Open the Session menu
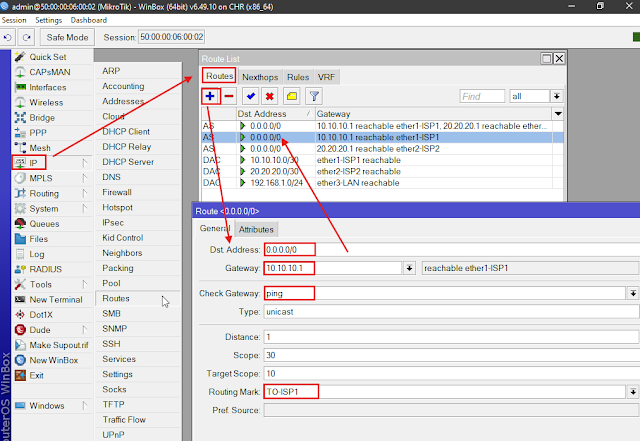The width and height of the screenshot is (640, 441). coord(14,20)
